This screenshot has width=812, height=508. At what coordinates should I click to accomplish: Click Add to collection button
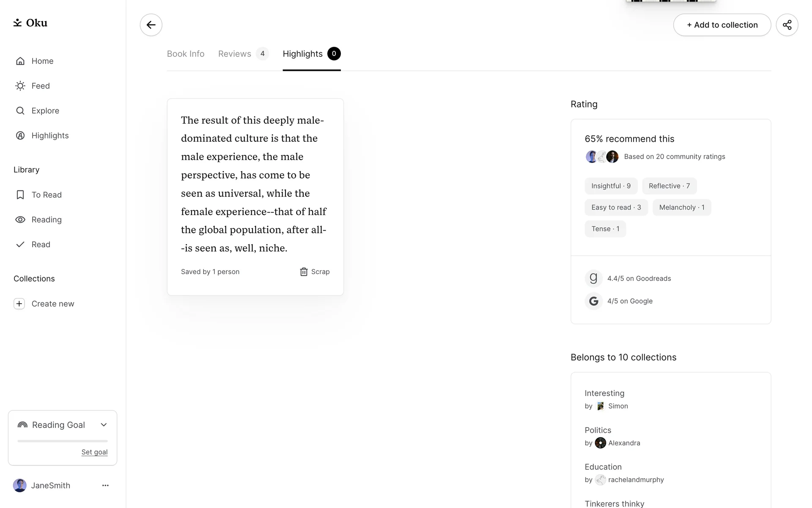coord(722,25)
